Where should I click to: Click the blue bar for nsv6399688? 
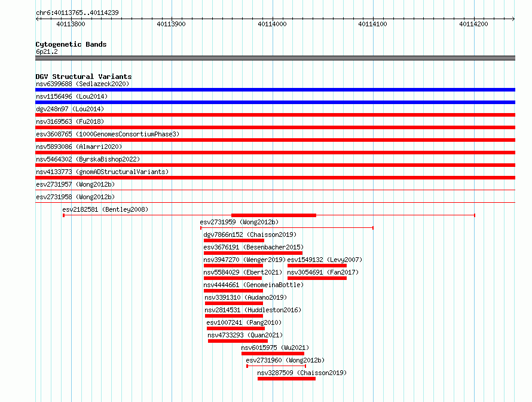[275, 90]
